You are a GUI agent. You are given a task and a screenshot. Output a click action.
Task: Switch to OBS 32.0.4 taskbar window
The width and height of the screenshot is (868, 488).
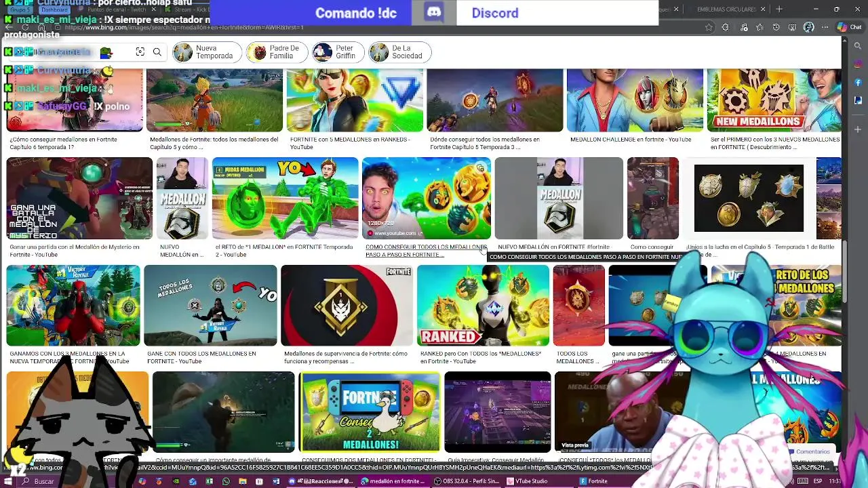coord(468,481)
